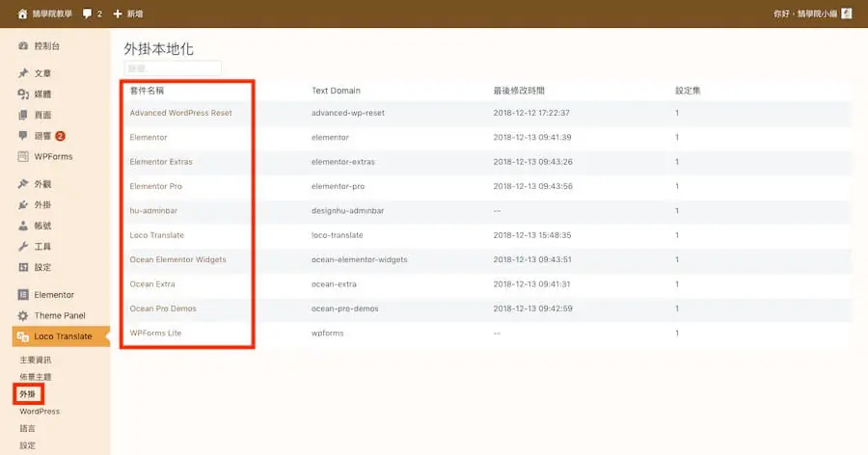The width and height of the screenshot is (868, 455).
Task: Open Ocean Pro Demos plugin link
Action: point(163,308)
